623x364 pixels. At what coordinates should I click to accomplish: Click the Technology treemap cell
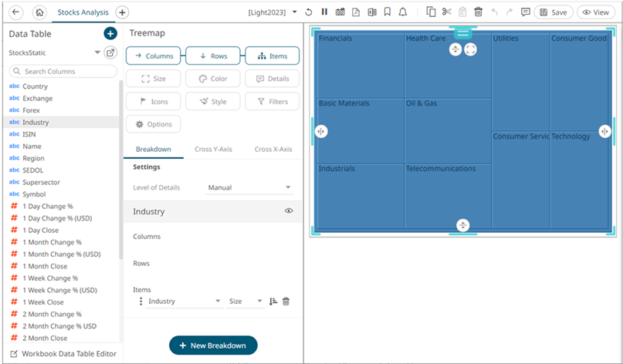[x=580, y=180]
